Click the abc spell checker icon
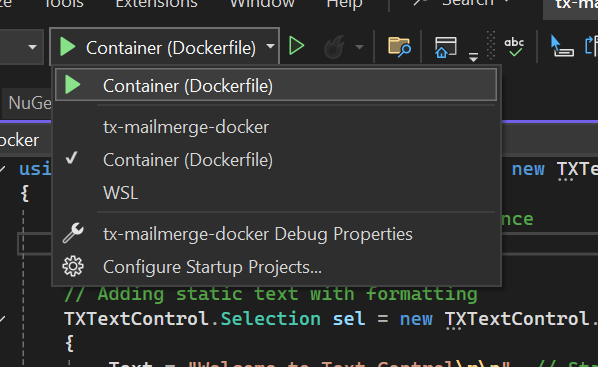 tap(514, 47)
